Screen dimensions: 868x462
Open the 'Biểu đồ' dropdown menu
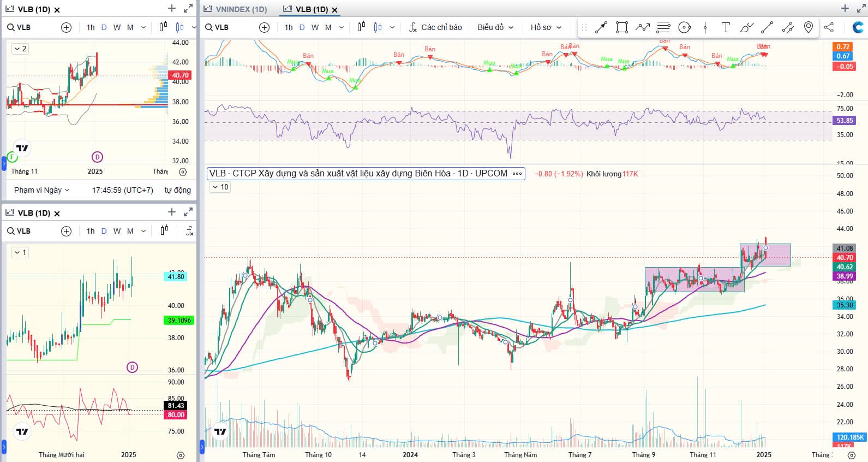(495, 27)
